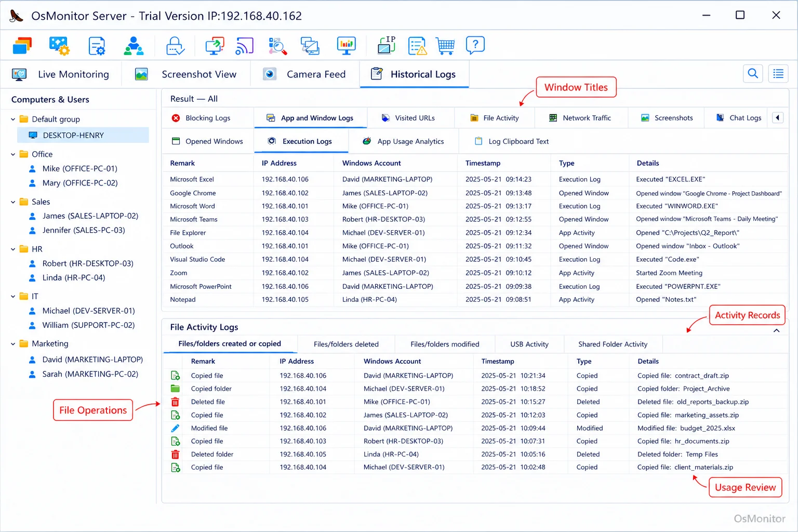Viewport: 798px width, 532px height.
Task: Click the search magnifier button top right
Action: [x=753, y=74]
